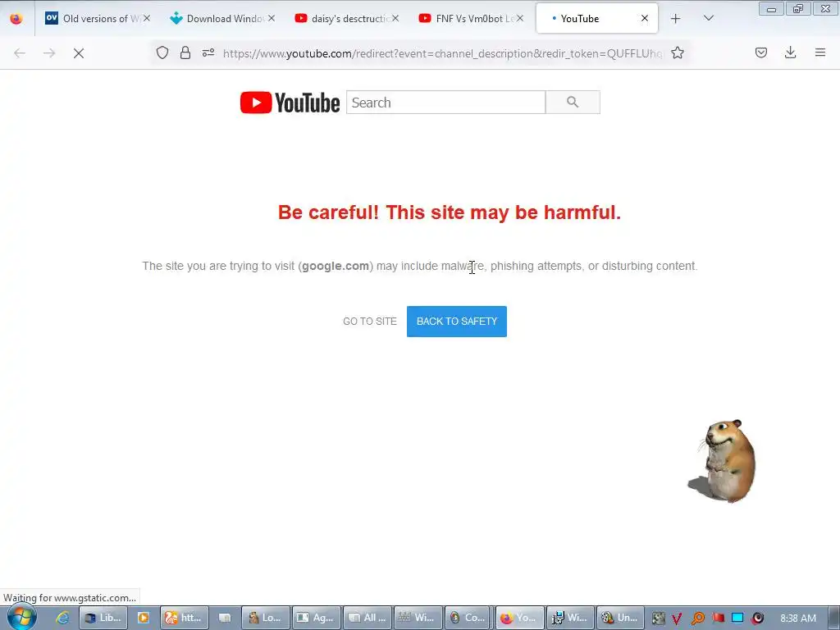Click unlabeled folder taskbar button before 'Lo...'
This screenshot has width=840, height=630.
pos(225,618)
